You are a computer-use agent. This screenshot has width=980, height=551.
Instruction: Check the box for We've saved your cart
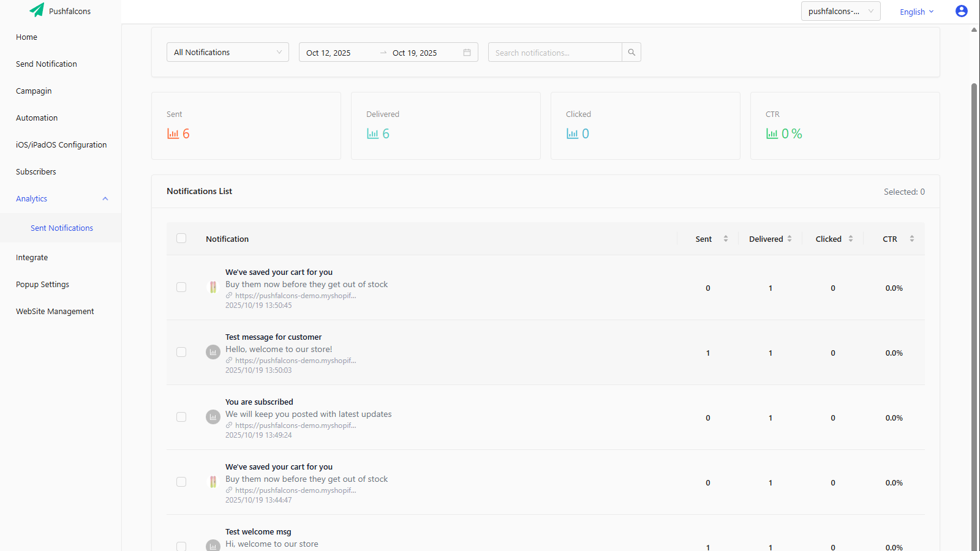(x=181, y=287)
